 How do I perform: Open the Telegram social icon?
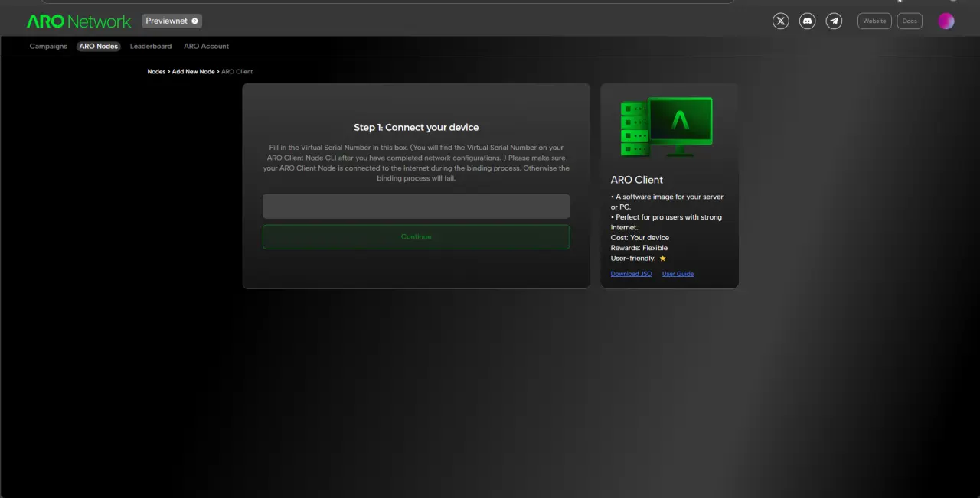[x=834, y=21]
